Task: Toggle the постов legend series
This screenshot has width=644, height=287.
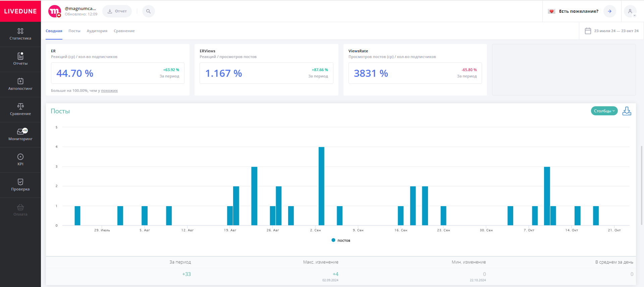Action: 341,240
